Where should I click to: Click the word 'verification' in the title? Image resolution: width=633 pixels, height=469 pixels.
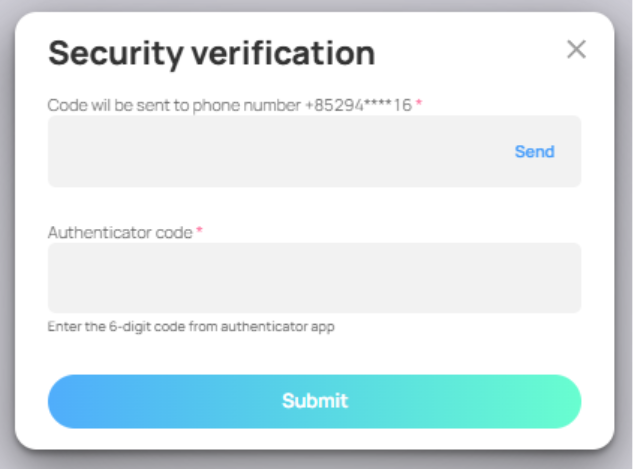[x=286, y=53]
